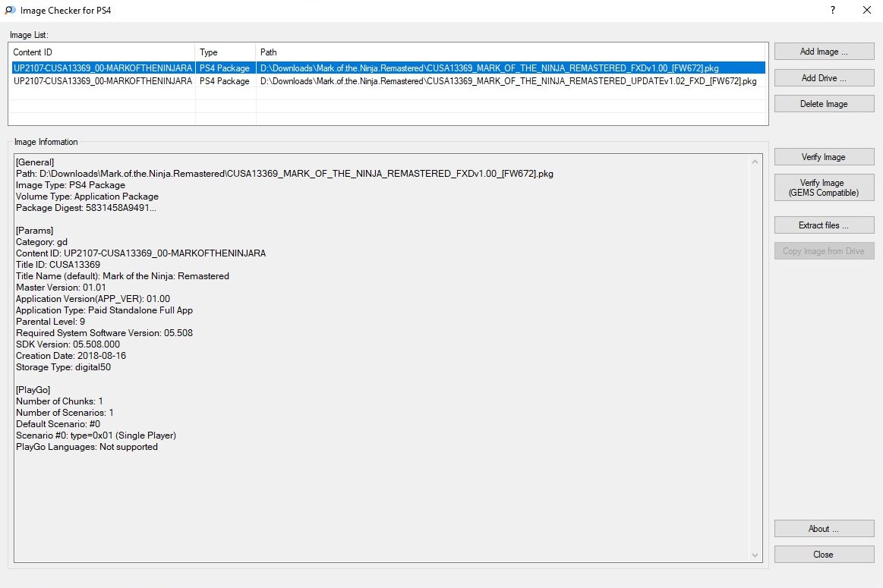Viewport: 883px width, 588px height.
Task: Click the scroll down arrow in Image Information
Action: click(755, 555)
